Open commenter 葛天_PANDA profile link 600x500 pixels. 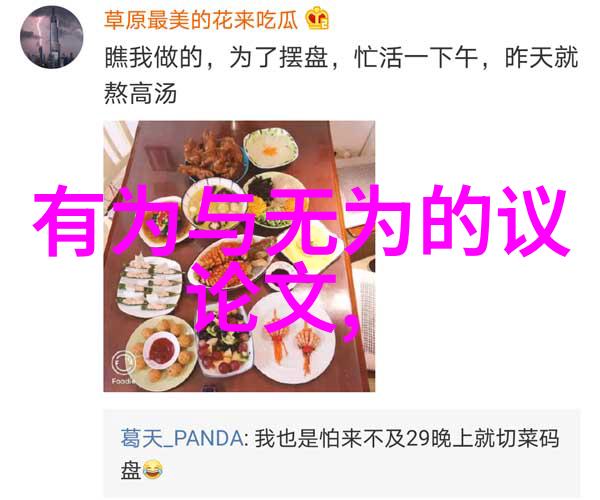click(182, 438)
